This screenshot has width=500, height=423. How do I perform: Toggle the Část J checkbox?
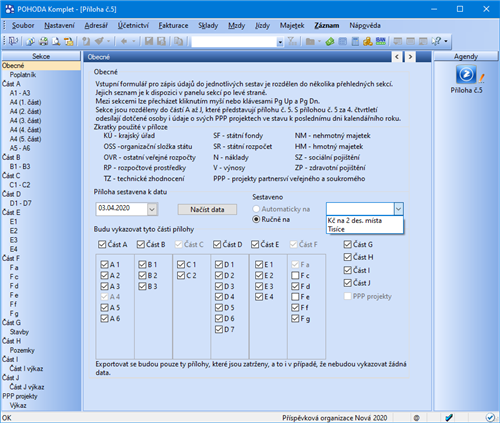coord(348,283)
